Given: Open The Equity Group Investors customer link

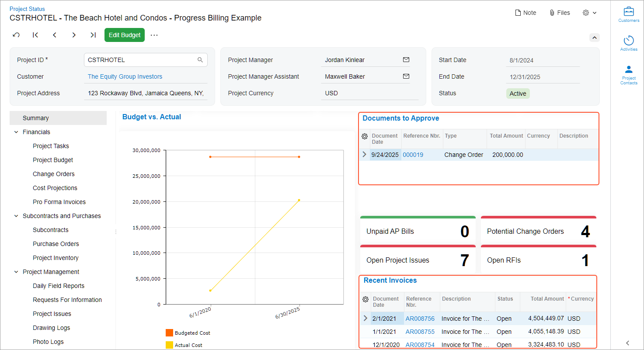Looking at the screenshot, I should tap(125, 76).
